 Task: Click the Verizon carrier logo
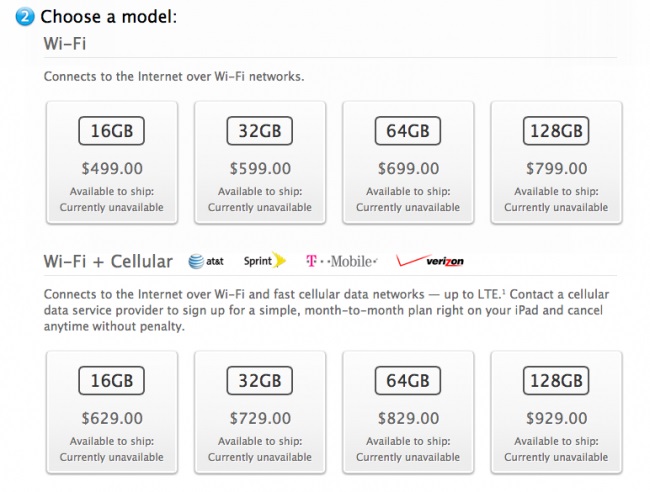430,260
